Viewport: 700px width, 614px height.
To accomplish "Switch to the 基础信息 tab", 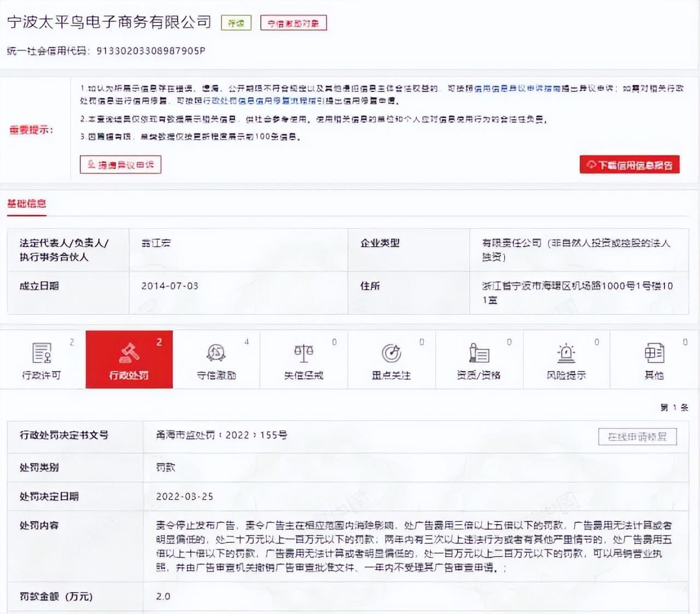I will [x=26, y=203].
